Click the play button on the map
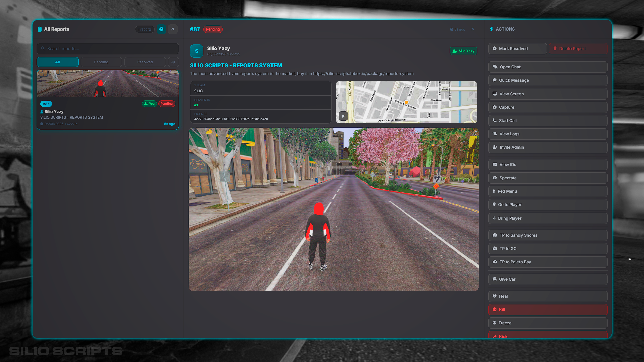The image size is (644, 362). [x=343, y=116]
